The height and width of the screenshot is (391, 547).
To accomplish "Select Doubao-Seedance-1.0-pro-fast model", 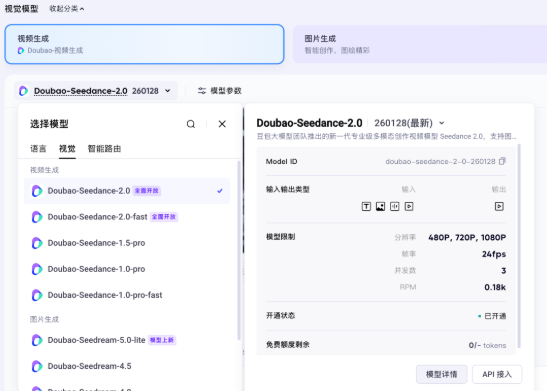I will point(127,295).
